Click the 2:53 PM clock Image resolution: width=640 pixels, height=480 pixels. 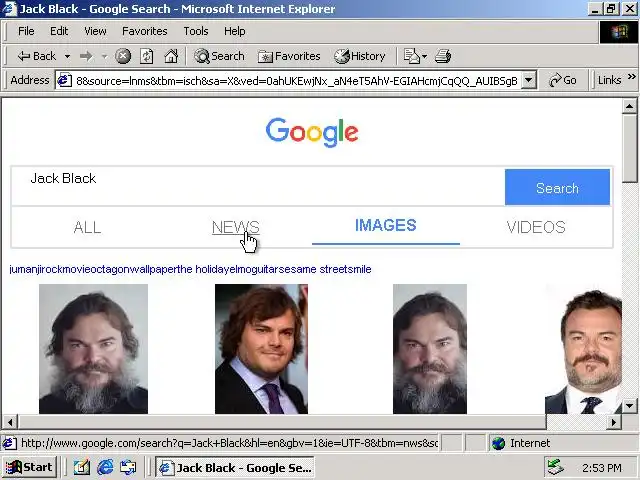pos(602,468)
